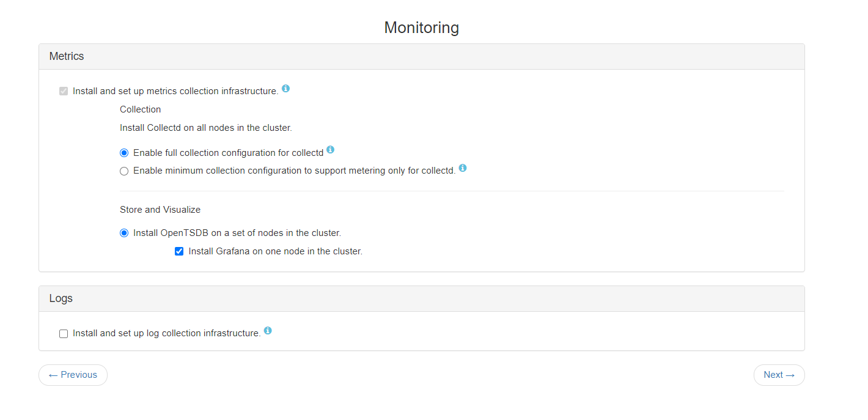The width and height of the screenshot is (868, 420).
Task: Click the Monitoring page title
Action: click(x=421, y=28)
